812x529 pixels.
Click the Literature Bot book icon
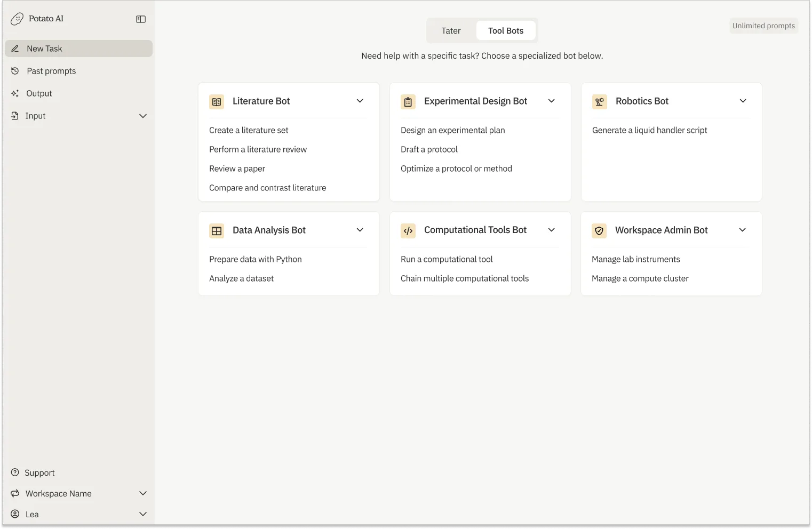click(217, 101)
